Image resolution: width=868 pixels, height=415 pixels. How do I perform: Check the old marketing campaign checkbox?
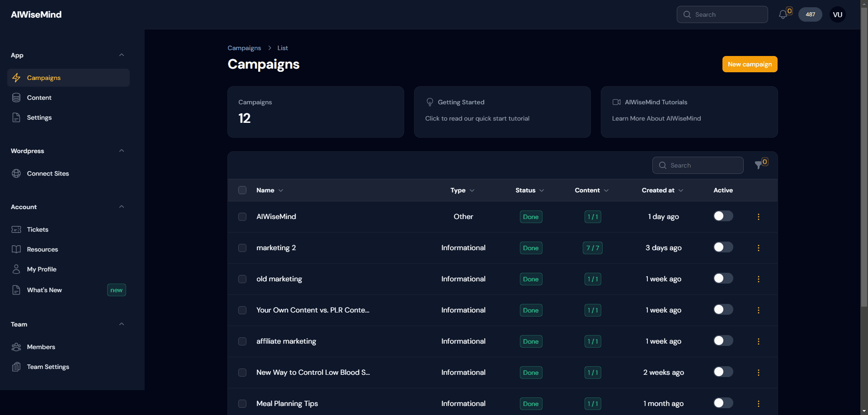pyautogui.click(x=242, y=279)
